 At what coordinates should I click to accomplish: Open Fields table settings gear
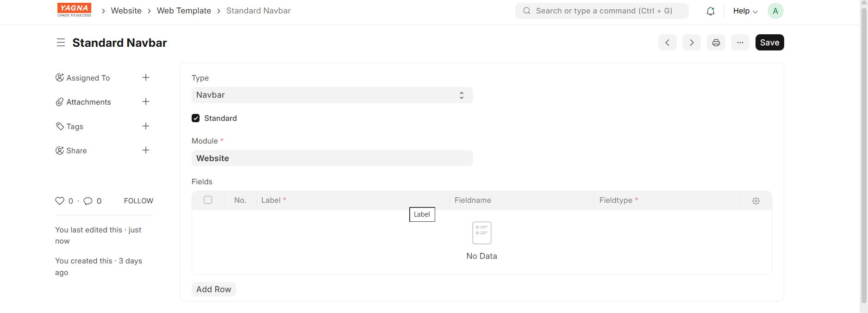point(756,201)
